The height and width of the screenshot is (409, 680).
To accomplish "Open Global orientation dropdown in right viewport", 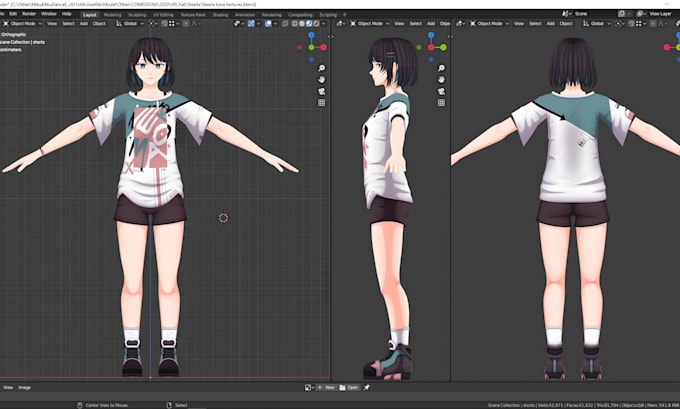I will [x=597, y=23].
